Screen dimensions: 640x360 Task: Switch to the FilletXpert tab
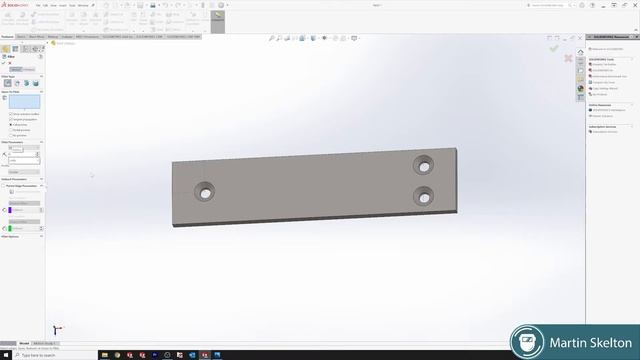pos(29,69)
